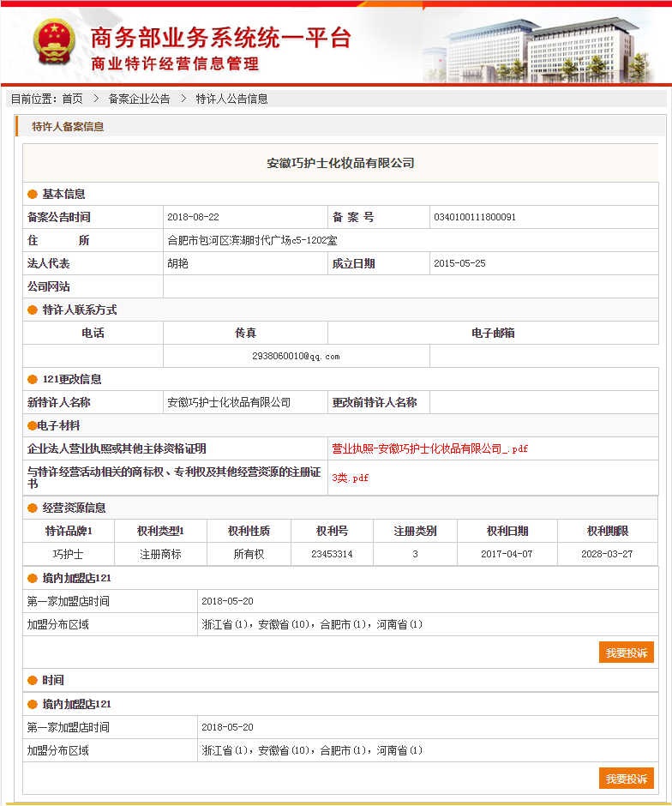Click the 商务部业务系统统一平台 header title
Viewport: 672px width, 806px height.
point(220,38)
